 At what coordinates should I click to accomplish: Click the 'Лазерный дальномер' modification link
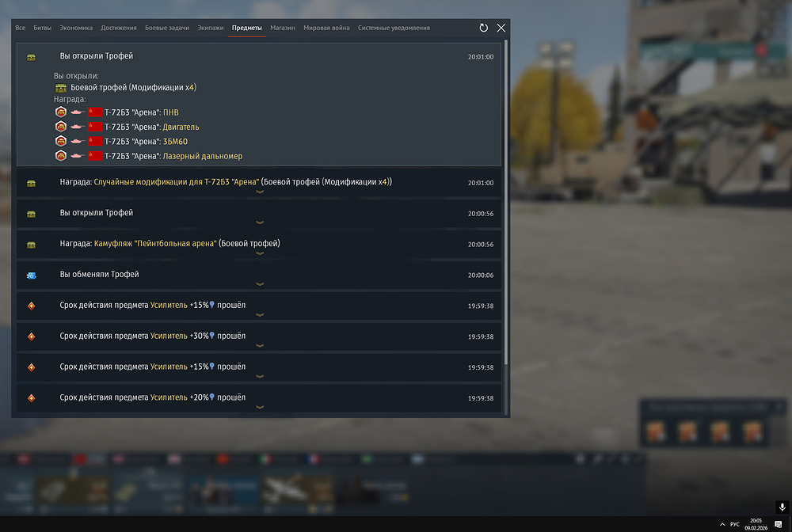[202, 156]
